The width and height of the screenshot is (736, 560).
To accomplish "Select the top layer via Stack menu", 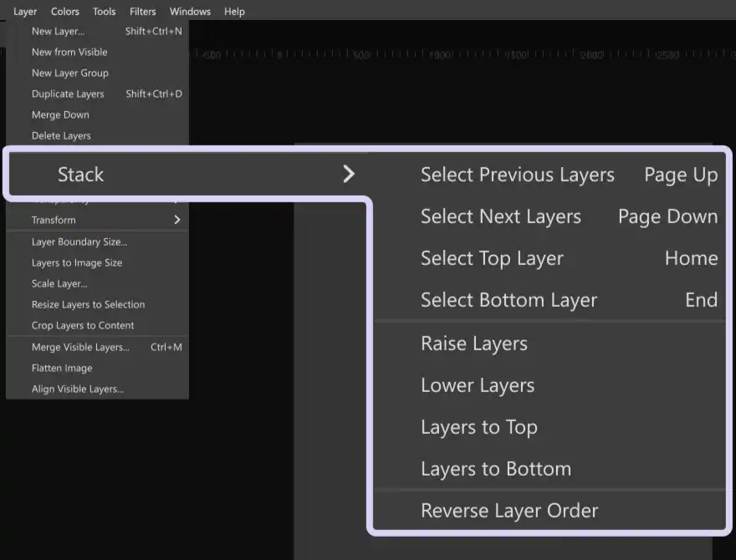I will point(491,258).
